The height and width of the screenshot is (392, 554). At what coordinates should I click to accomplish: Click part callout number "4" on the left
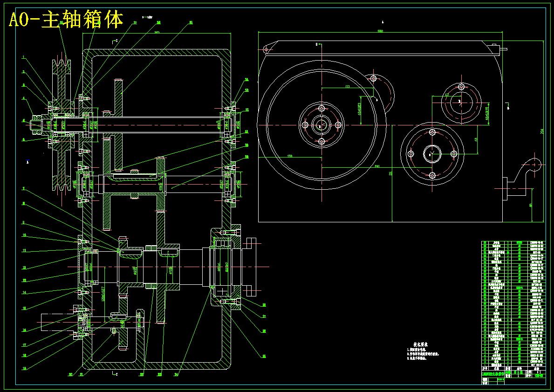(x=24, y=98)
